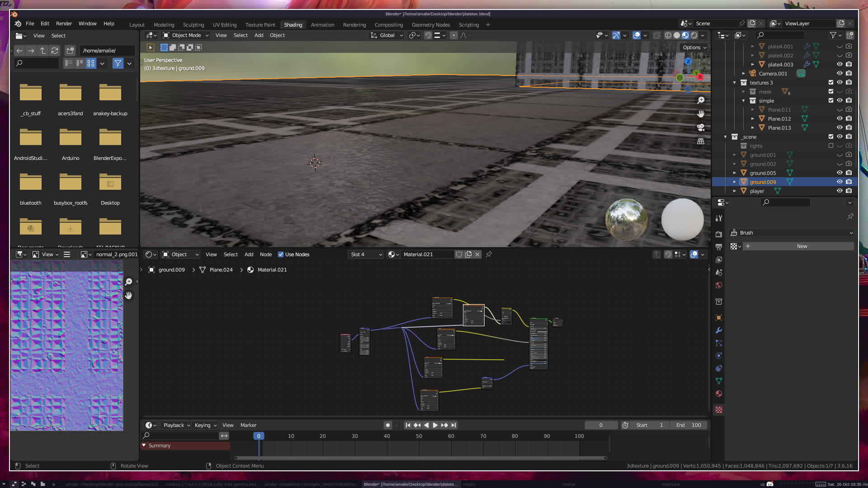868x488 pixels.
Task: Collapse the textures 3 collection
Action: (x=734, y=83)
